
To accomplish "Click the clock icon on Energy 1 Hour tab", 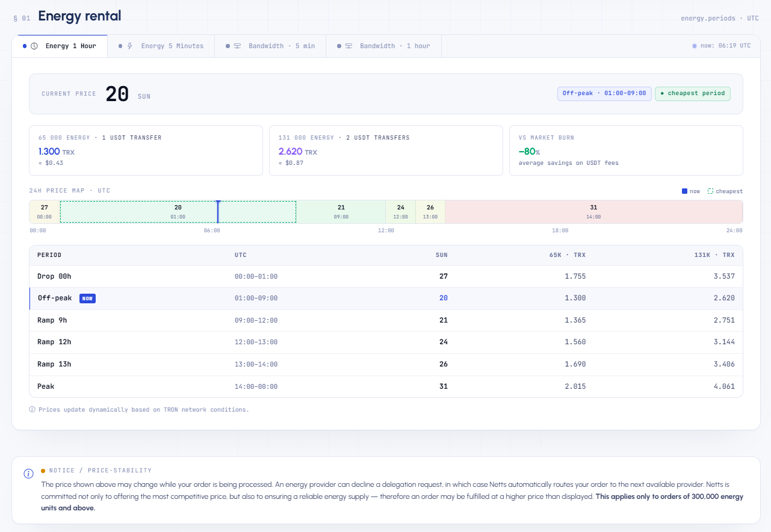I will (x=34, y=46).
